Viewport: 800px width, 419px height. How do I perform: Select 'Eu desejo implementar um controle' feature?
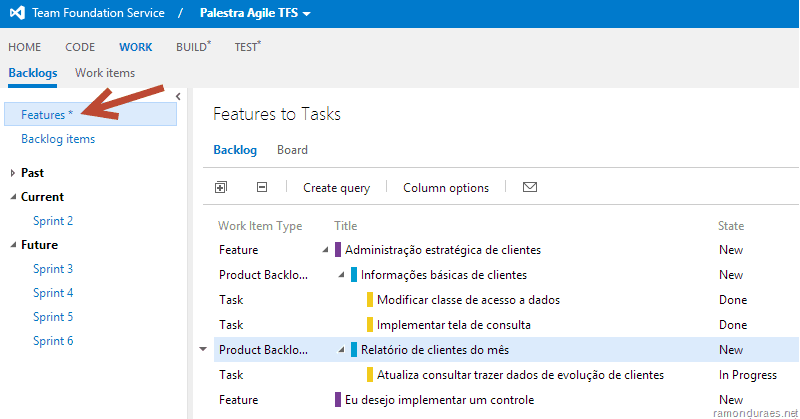point(439,400)
